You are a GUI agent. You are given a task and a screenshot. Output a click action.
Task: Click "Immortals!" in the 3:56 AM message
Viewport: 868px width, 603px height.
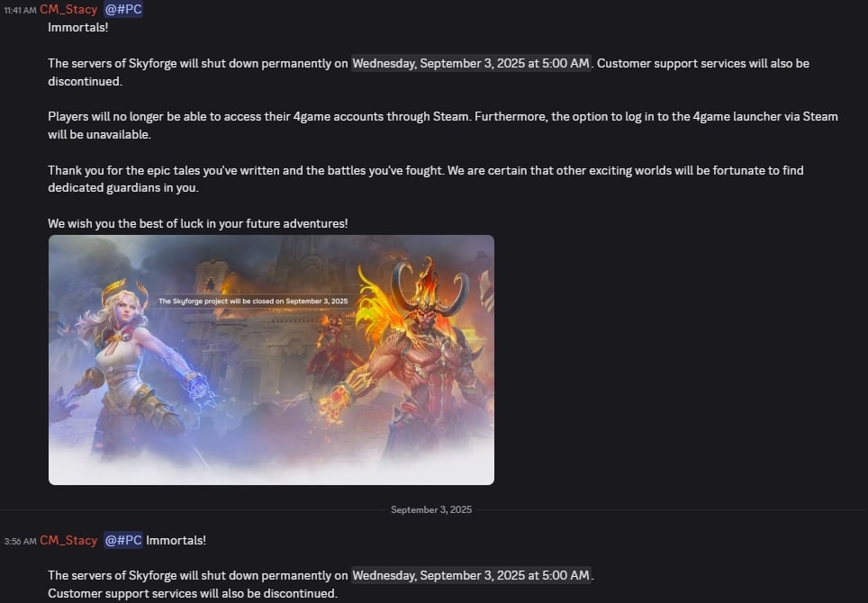click(x=176, y=541)
